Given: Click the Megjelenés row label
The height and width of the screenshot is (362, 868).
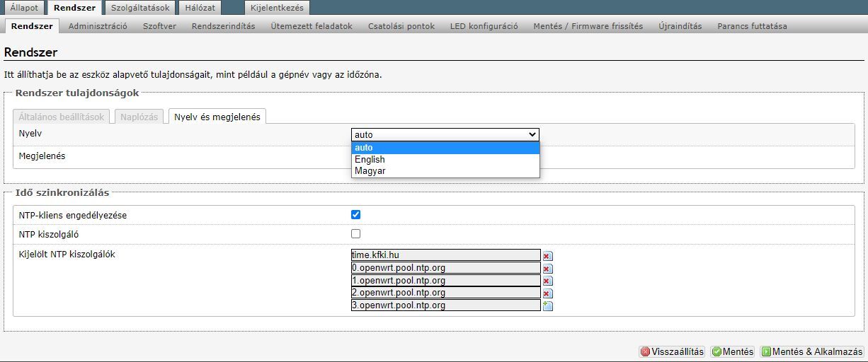Looking at the screenshot, I should point(42,156).
